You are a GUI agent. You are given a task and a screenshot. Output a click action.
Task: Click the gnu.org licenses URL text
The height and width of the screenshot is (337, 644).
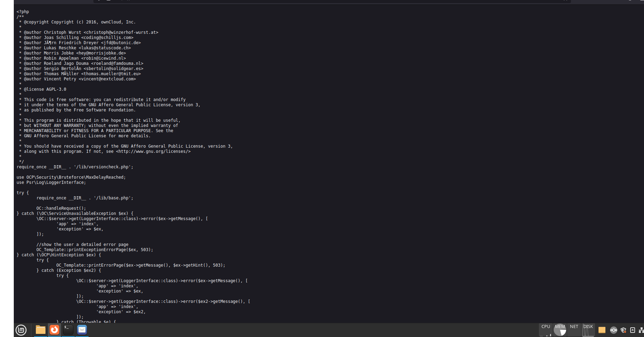tap(153, 151)
